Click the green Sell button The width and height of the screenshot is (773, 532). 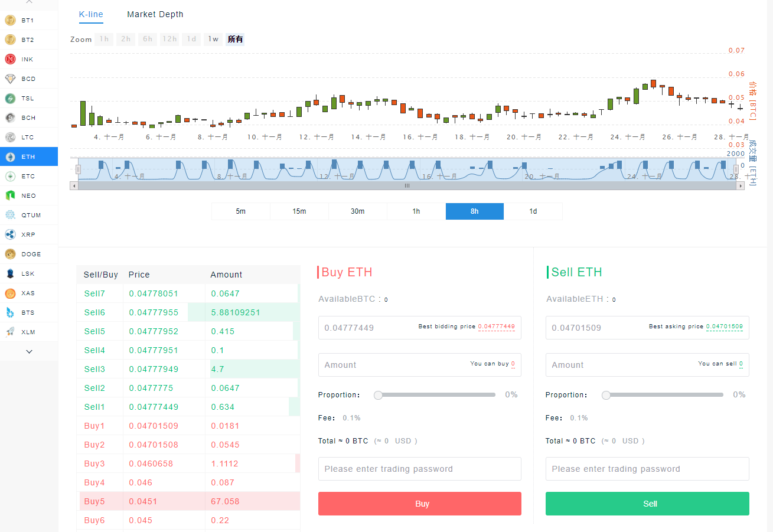tap(647, 504)
